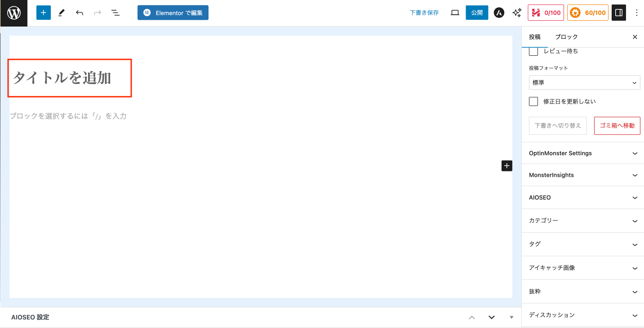Image resolution: width=644 pixels, height=328 pixels.
Task: Enable the 修正日を更新しない checkbox
Action: (x=533, y=101)
